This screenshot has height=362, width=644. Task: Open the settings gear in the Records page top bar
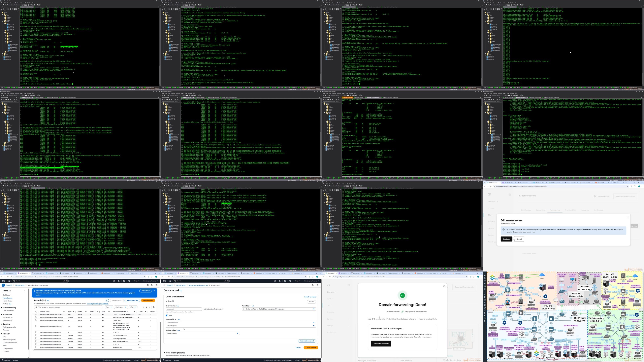tap(129, 281)
